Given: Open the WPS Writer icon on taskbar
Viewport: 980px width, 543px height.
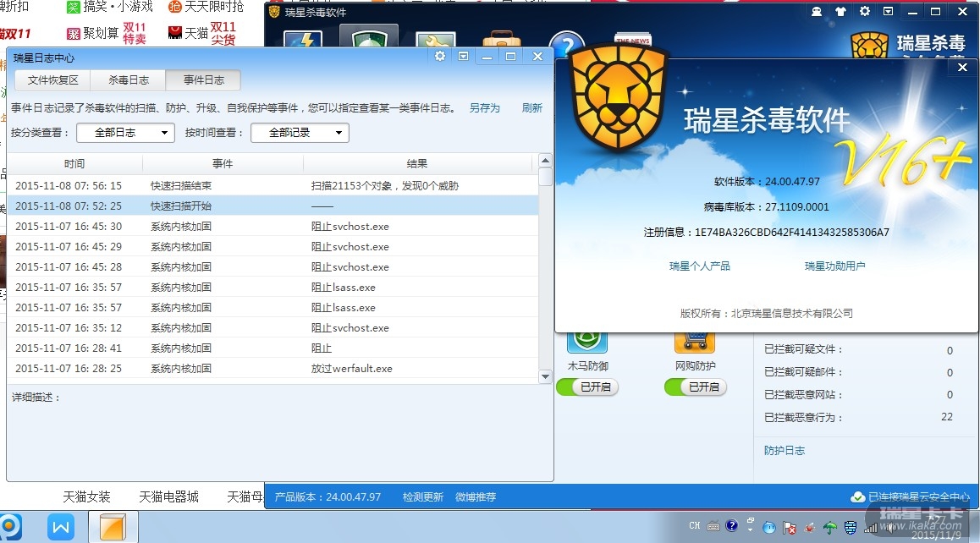Looking at the screenshot, I should click(61, 528).
